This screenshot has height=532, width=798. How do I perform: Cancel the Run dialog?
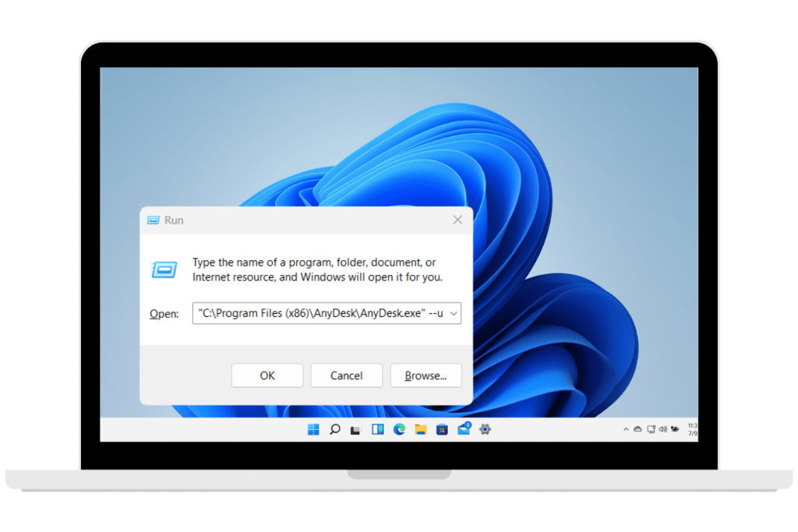tap(346, 375)
